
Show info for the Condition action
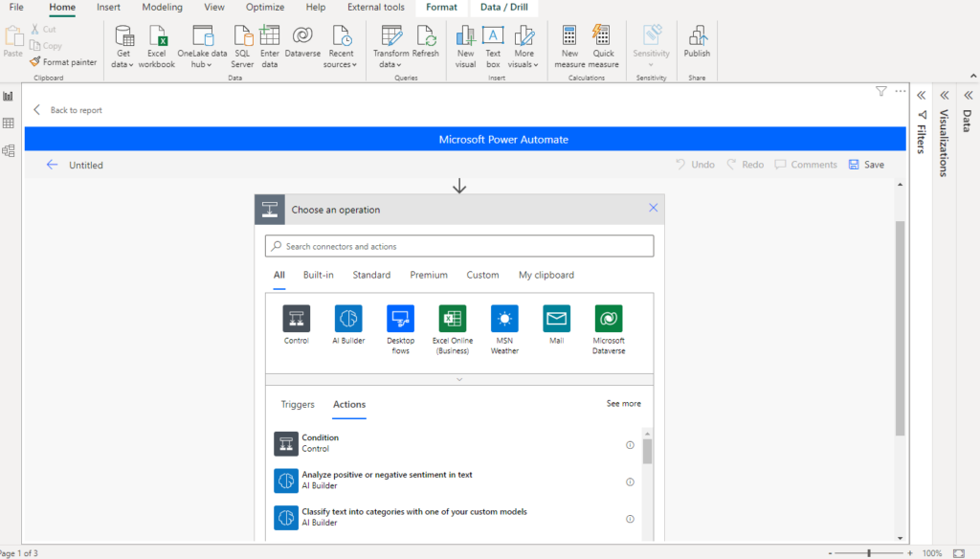click(x=630, y=445)
